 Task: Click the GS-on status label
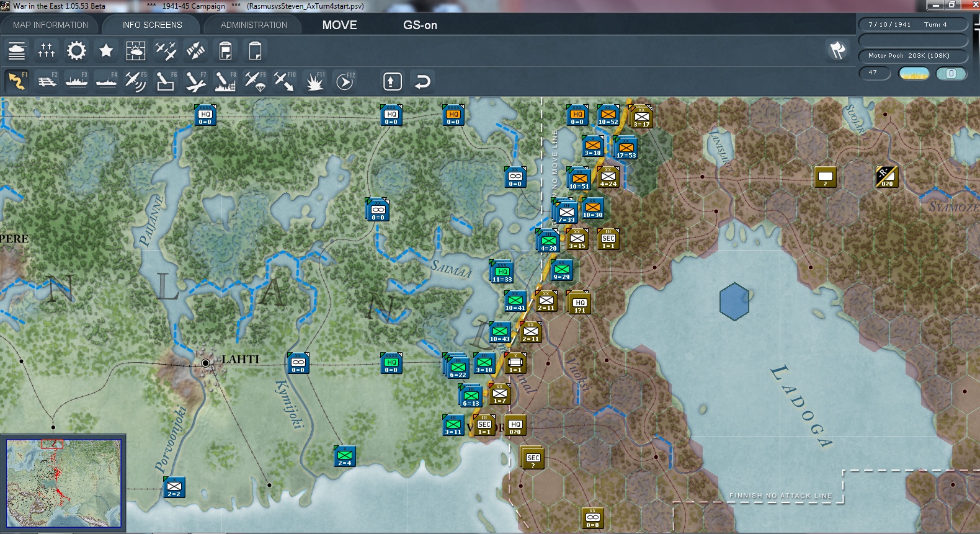[420, 25]
